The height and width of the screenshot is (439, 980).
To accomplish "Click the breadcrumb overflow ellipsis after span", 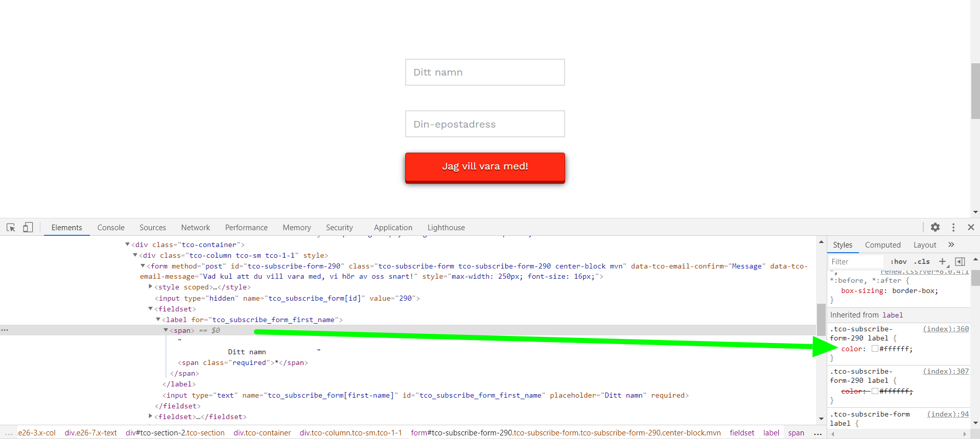I will 818,433.
